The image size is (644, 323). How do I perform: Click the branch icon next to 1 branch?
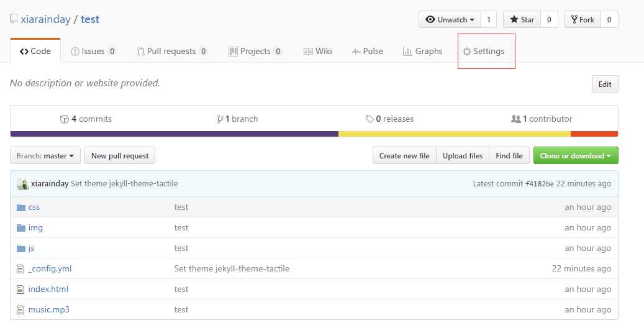coord(220,119)
